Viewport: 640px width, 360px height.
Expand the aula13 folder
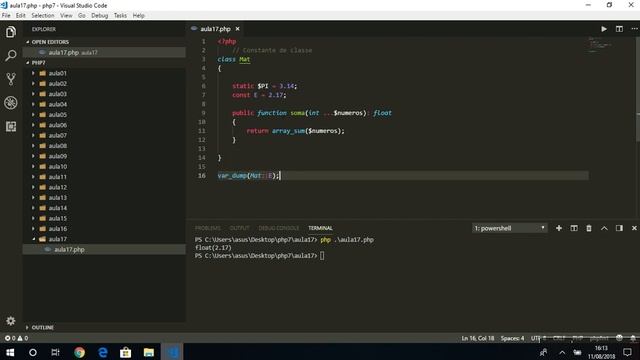(58, 198)
